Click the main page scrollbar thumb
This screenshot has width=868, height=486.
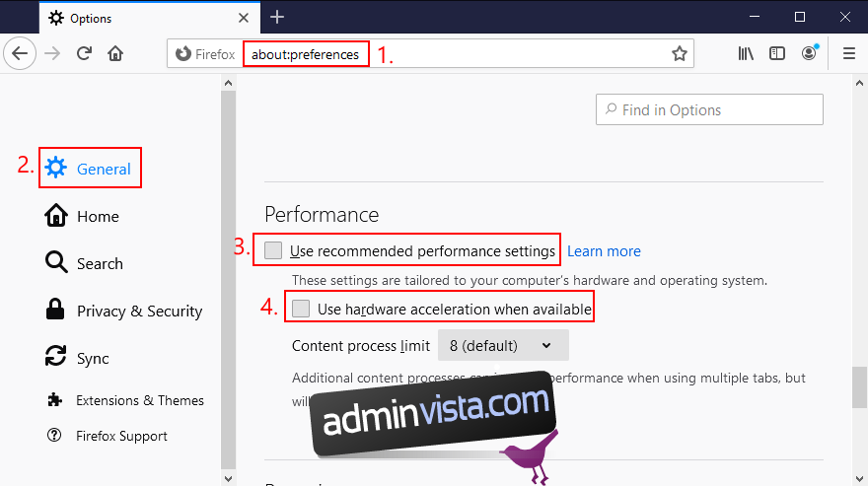pyautogui.click(x=859, y=386)
